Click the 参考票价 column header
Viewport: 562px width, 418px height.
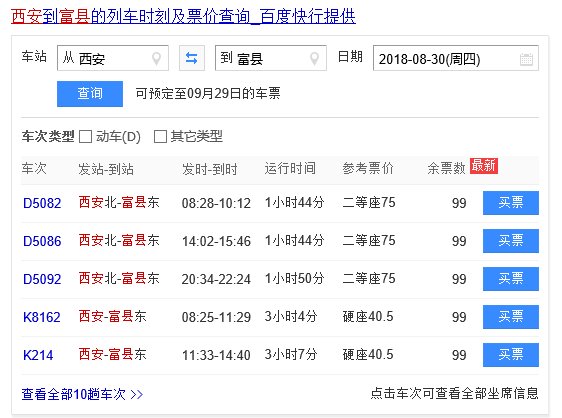[368, 168]
